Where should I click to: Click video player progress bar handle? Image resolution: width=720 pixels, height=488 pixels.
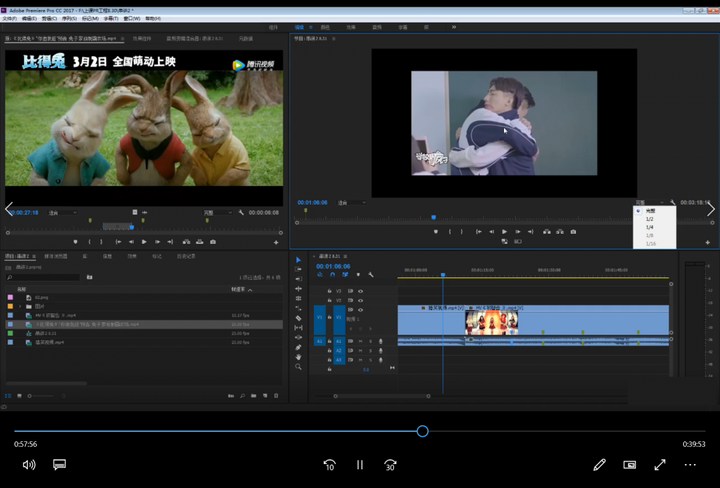[422, 431]
